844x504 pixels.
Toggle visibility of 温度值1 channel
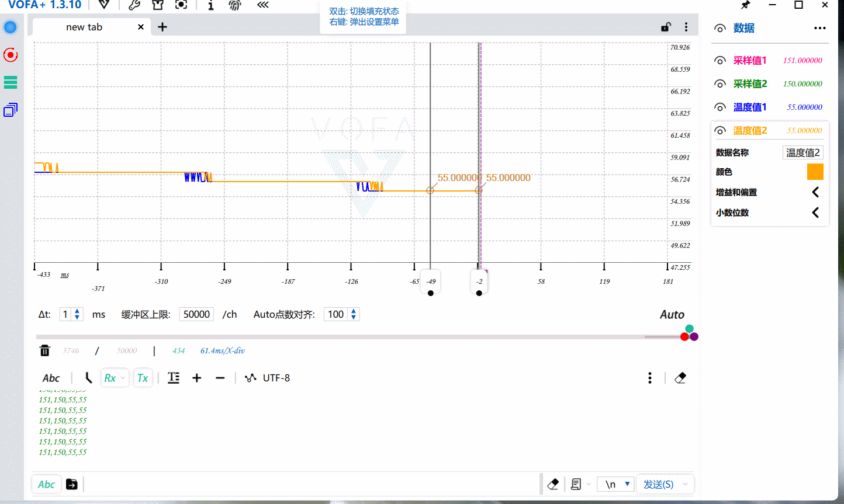point(720,107)
